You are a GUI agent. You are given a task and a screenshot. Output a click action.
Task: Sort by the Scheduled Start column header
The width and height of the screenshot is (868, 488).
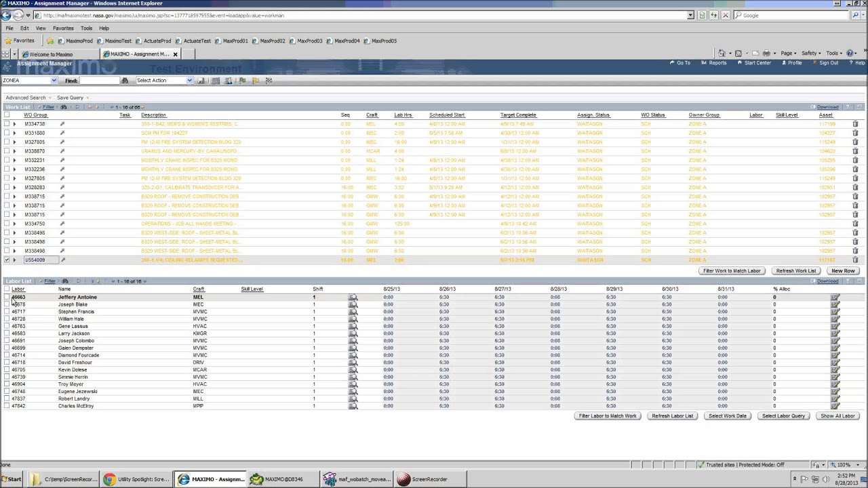[x=447, y=115]
